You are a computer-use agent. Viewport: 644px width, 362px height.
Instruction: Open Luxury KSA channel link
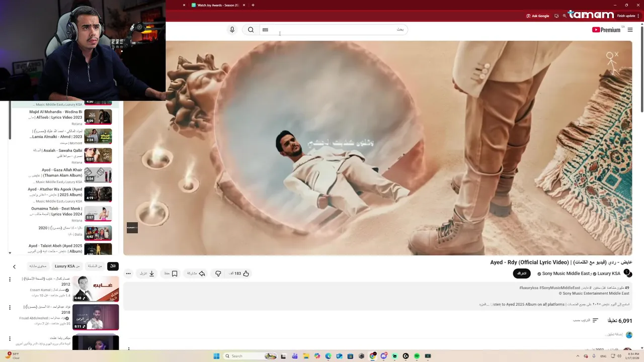609,274
